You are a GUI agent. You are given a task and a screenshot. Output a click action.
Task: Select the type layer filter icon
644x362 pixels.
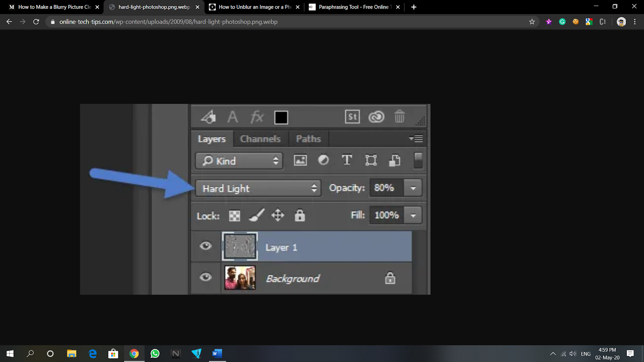(347, 160)
